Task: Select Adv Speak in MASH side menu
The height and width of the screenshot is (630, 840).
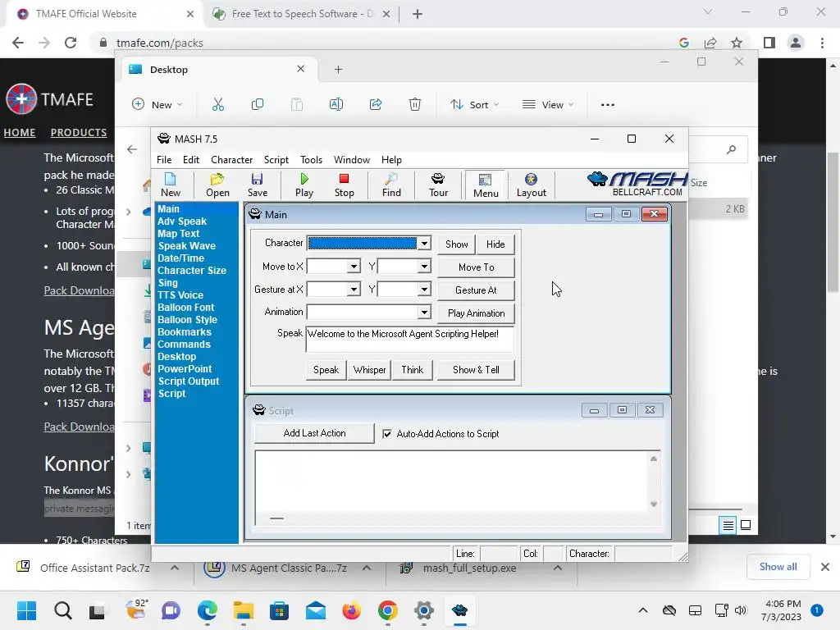Action: click(181, 221)
